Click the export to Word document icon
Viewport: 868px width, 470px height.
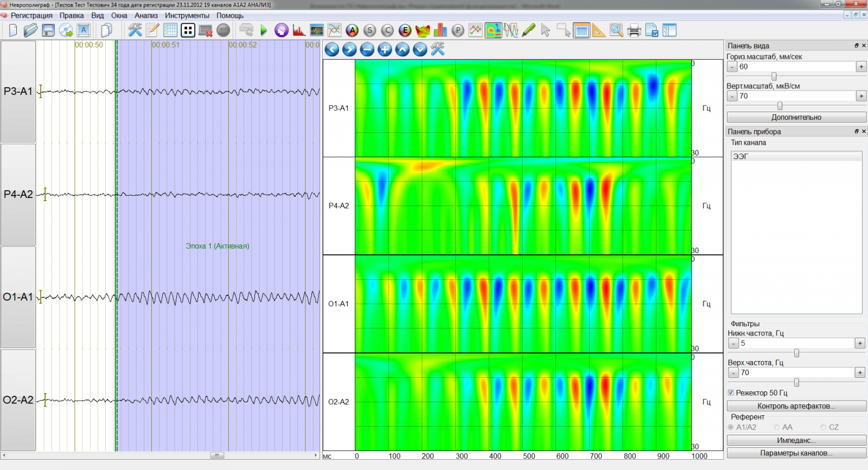click(x=652, y=30)
